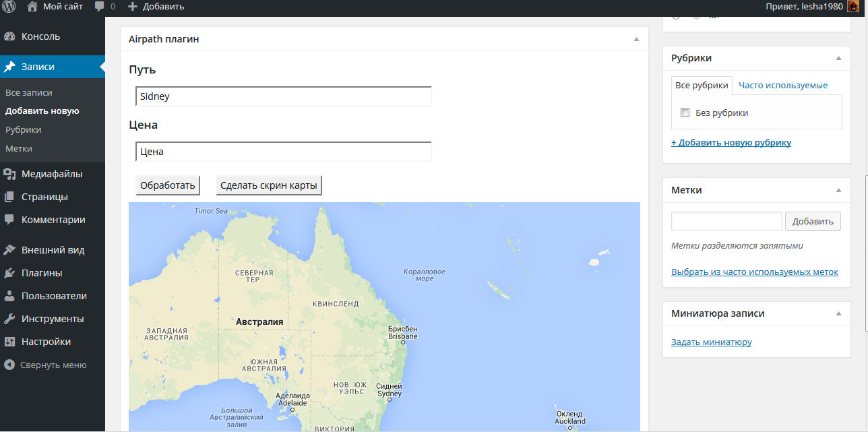The height and width of the screenshot is (432, 868).
Task: Collapse the Миниатюра записи panel arrow
Action: (x=838, y=313)
